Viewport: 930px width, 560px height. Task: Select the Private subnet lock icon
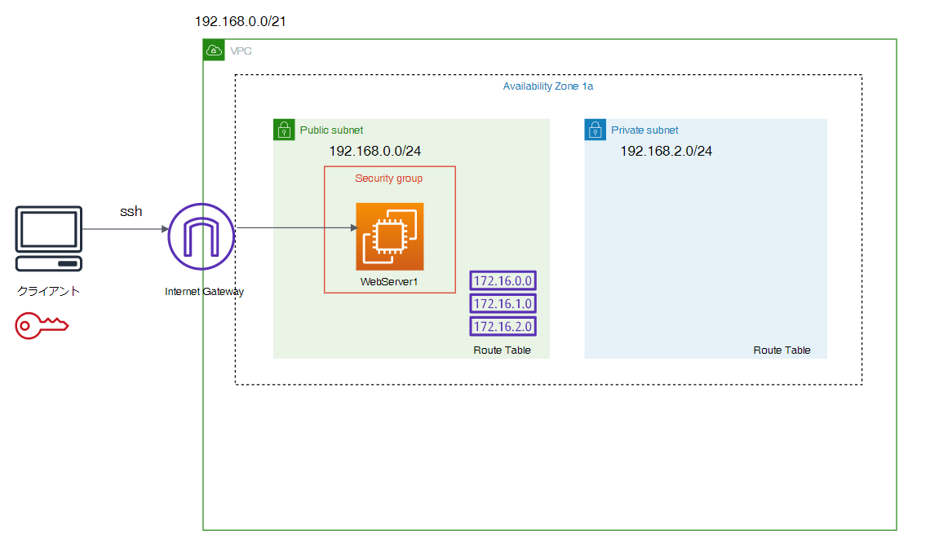595,130
